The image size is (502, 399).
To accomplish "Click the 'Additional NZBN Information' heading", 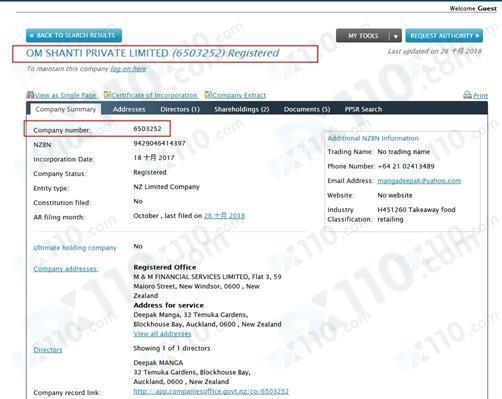I will 373,138.
